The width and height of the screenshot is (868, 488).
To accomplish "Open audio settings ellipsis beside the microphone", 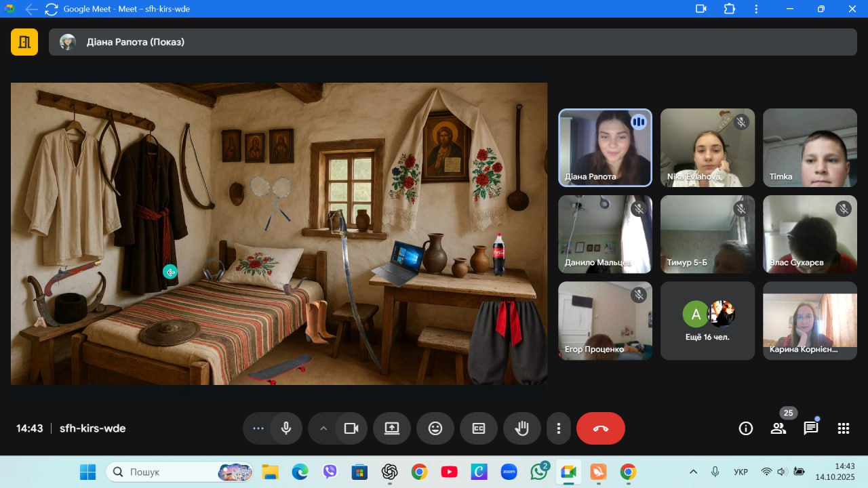I will click(x=258, y=428).
